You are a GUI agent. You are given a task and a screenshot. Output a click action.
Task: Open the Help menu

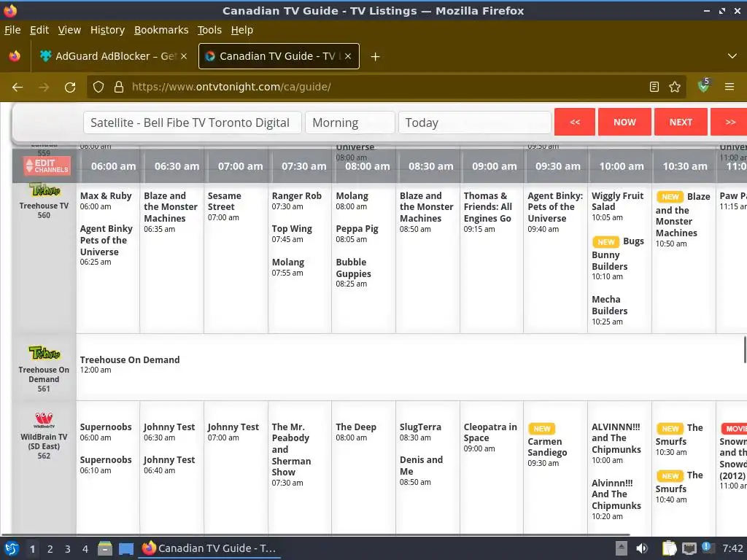242,30
